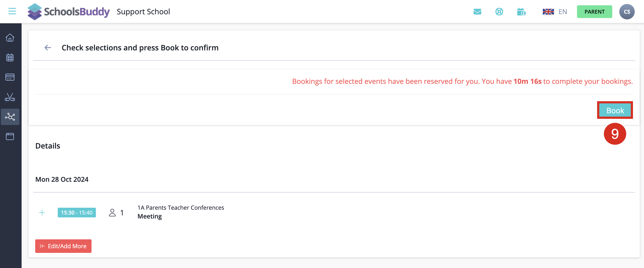Viewport: 644px width, 268px height.
Task: Open the messages envelope icon
Action: (477, 12)
